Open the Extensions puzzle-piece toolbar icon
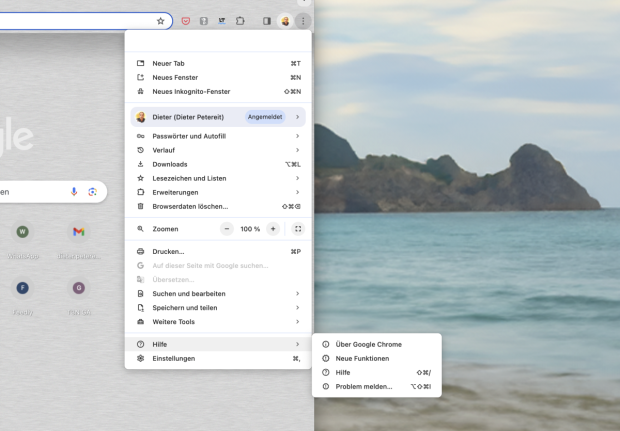 tap(240, 20)
